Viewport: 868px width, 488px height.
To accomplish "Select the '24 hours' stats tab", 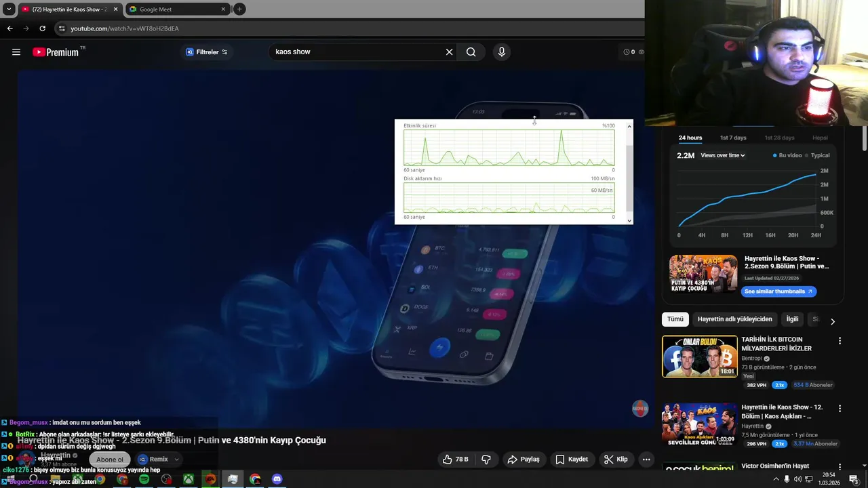I will coord(690,138).
